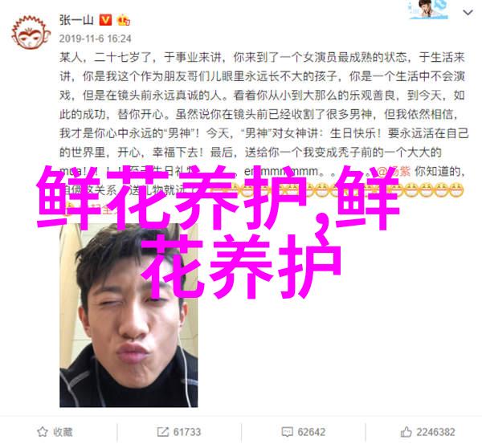Click the thumbs-up like icon
This screenshot has height=448, width=482.
[x=406, y=432]
